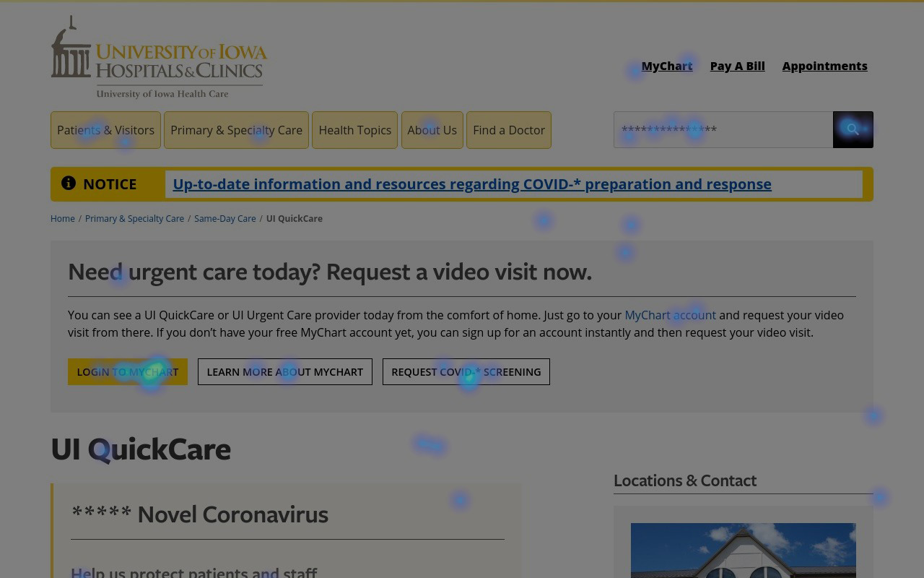
Task: Click the NOTICE info icon
Action: [x=69, y=183]
